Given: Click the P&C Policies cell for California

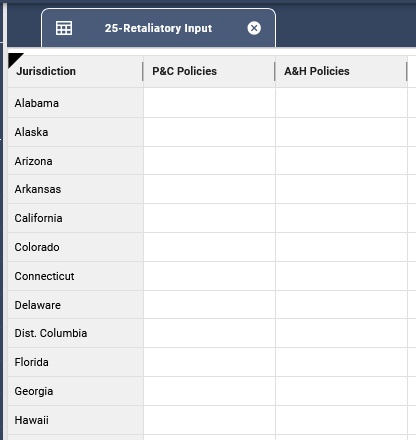Looking at the screenshot, I should coord(209,218).
